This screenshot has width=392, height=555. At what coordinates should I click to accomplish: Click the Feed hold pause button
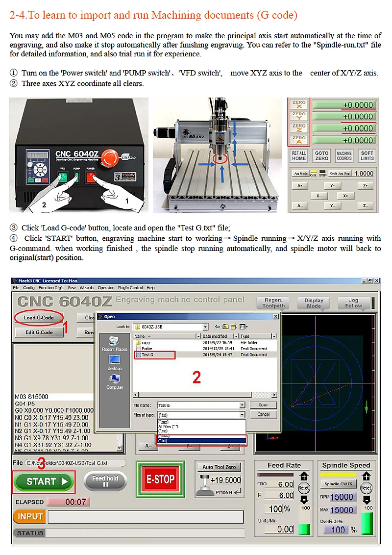click(x=105, y=481)
